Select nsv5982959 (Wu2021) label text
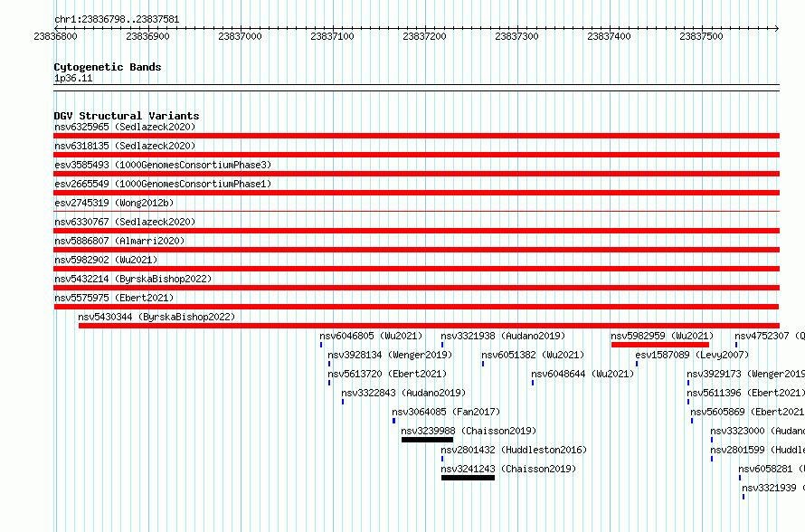Viewport: 805px width, 532px height. [x=662, y=336]
